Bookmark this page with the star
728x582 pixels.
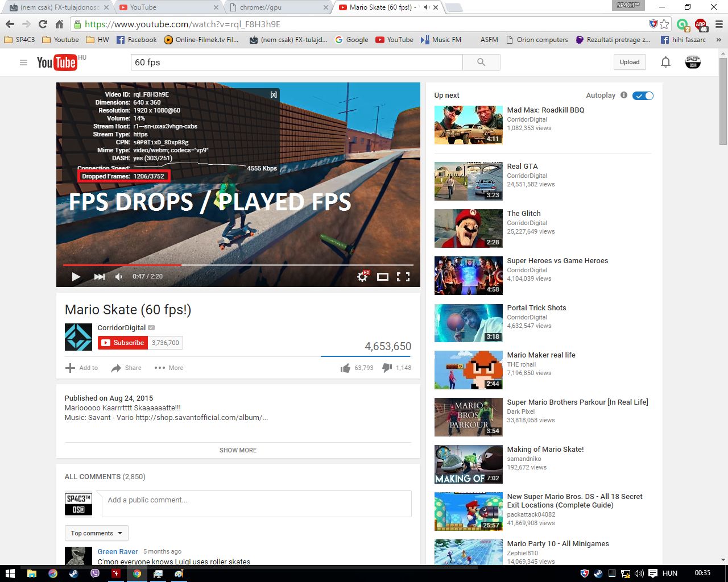pos(664,24)
